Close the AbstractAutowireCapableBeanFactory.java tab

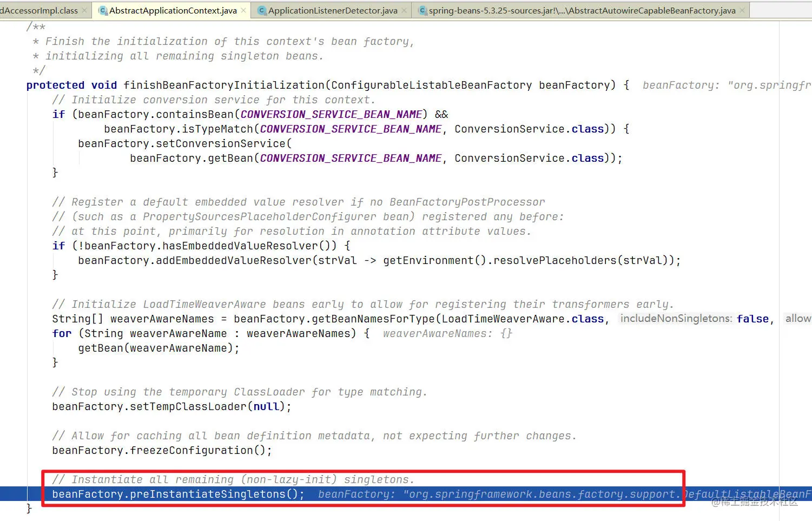742,11
